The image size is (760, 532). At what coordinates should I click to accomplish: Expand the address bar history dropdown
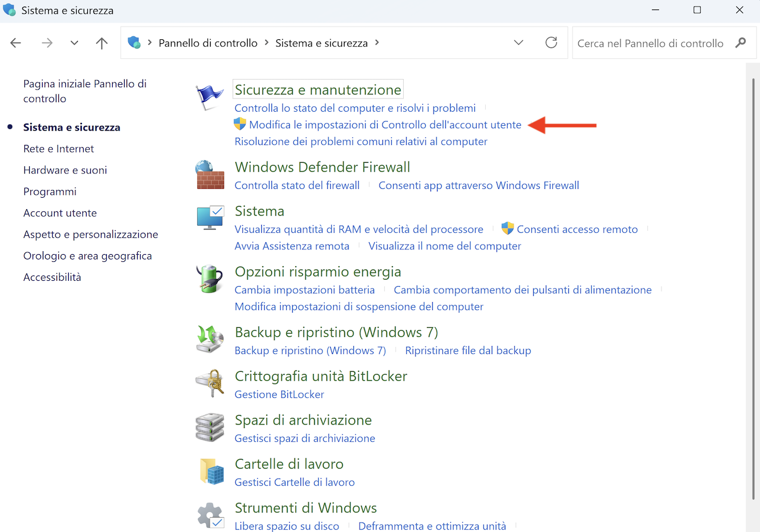click(518, 43)
